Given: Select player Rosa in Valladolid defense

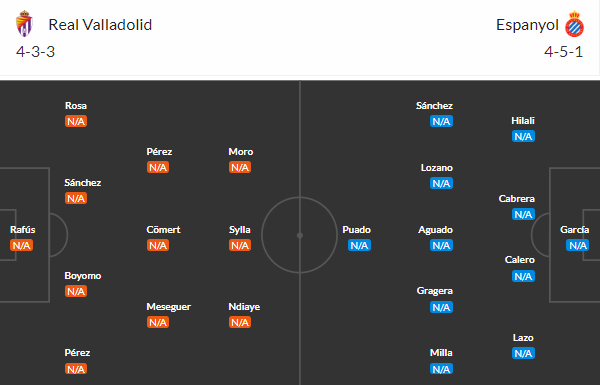Looking at the screenshot, I should coord(76,106).
